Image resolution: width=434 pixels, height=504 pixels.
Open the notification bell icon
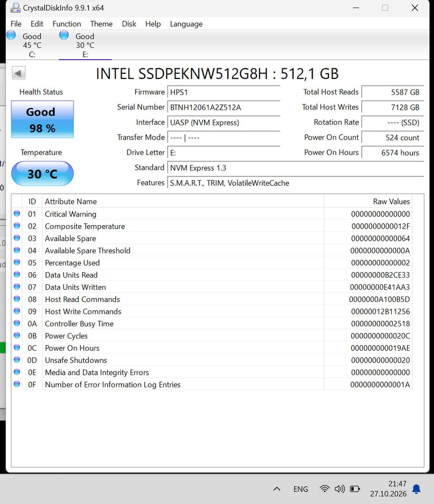tap(416, 489)
